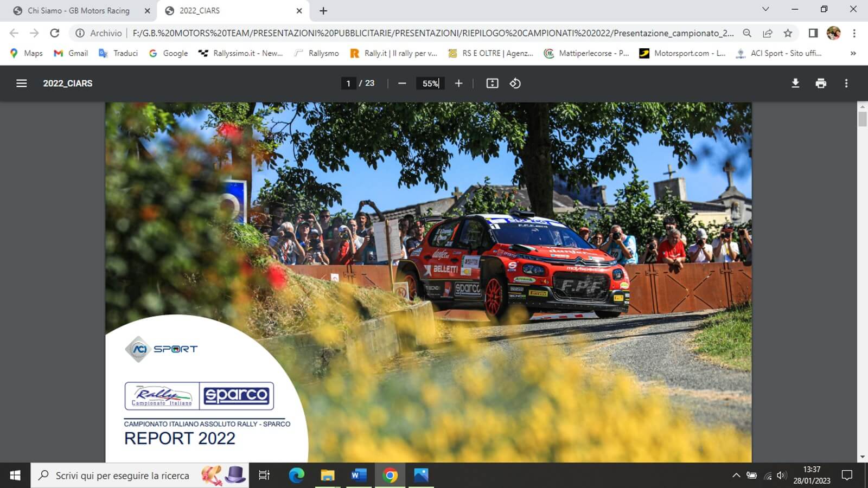Open the Mattiperlecorse bookmark
Viewport: 868px width, 488px height.
click(586, 53)
